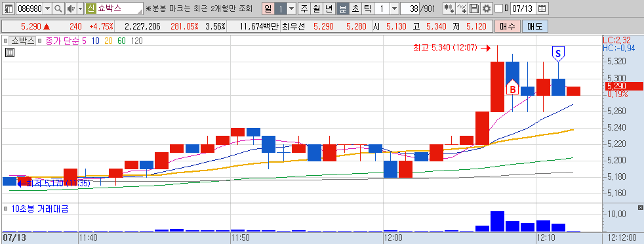
Task: Click the 281.05% volume ratio
Action: [184, 27]
